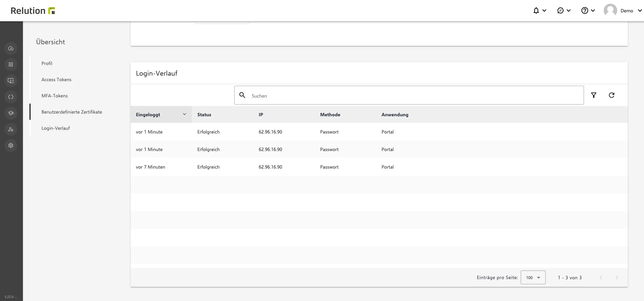Go to previous page arrow
Viewport: 644px width, 301px height.
point(601,278)
